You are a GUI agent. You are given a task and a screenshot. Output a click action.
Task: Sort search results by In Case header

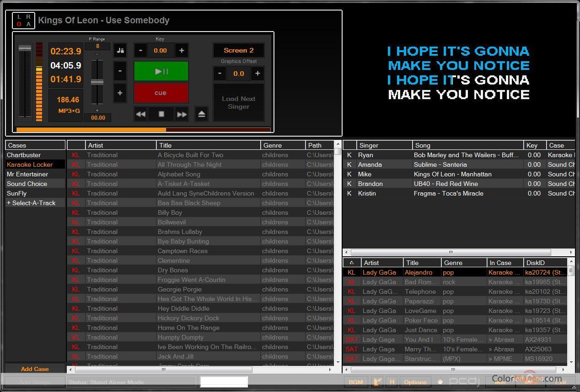505,263
